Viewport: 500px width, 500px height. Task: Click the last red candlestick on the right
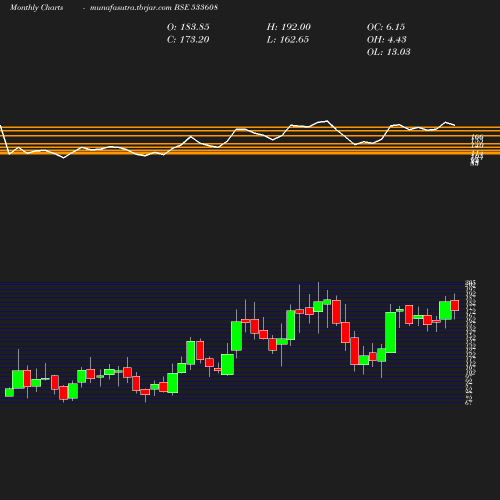click(x=455, y=305)
